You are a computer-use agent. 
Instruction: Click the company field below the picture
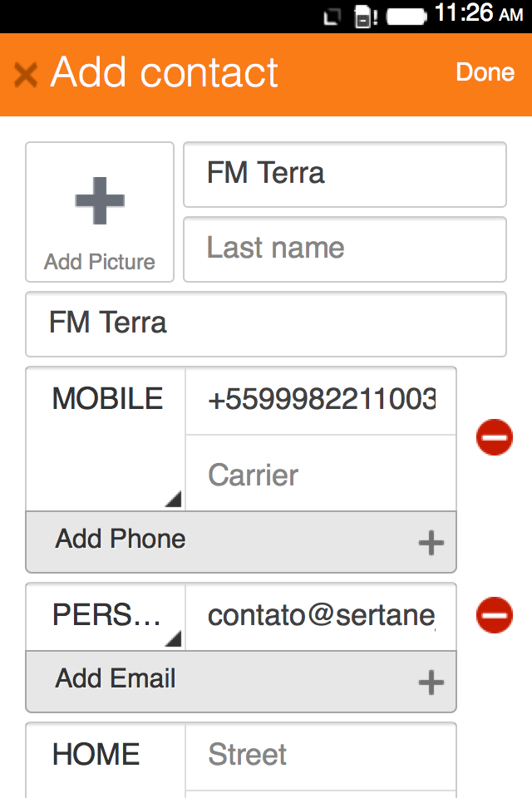[266, 323]
